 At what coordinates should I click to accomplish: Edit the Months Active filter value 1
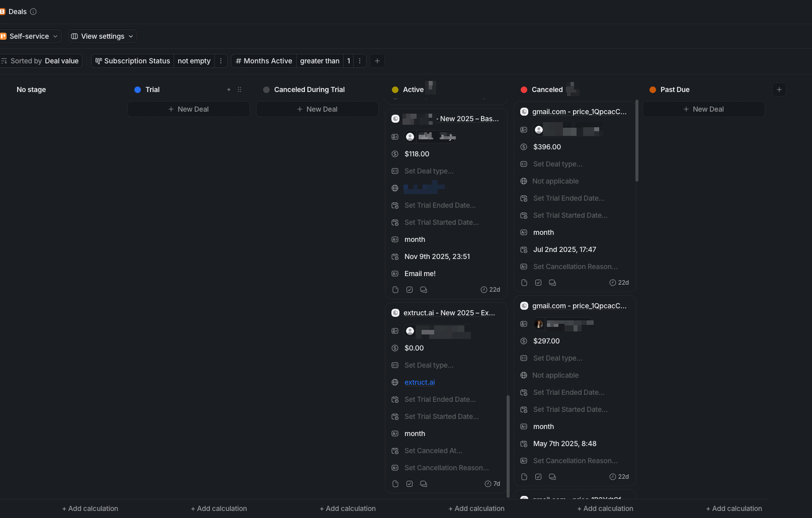(x=349, y=61)
